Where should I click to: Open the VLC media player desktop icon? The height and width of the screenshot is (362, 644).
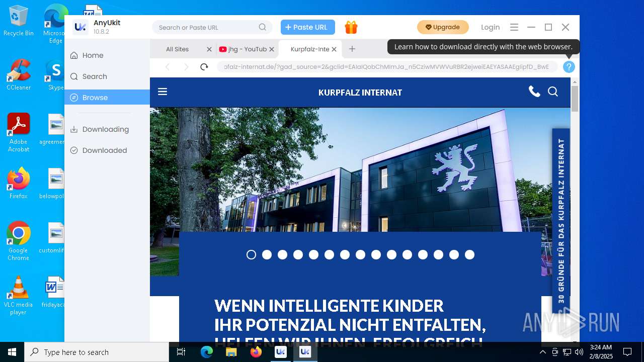[19, 296]
